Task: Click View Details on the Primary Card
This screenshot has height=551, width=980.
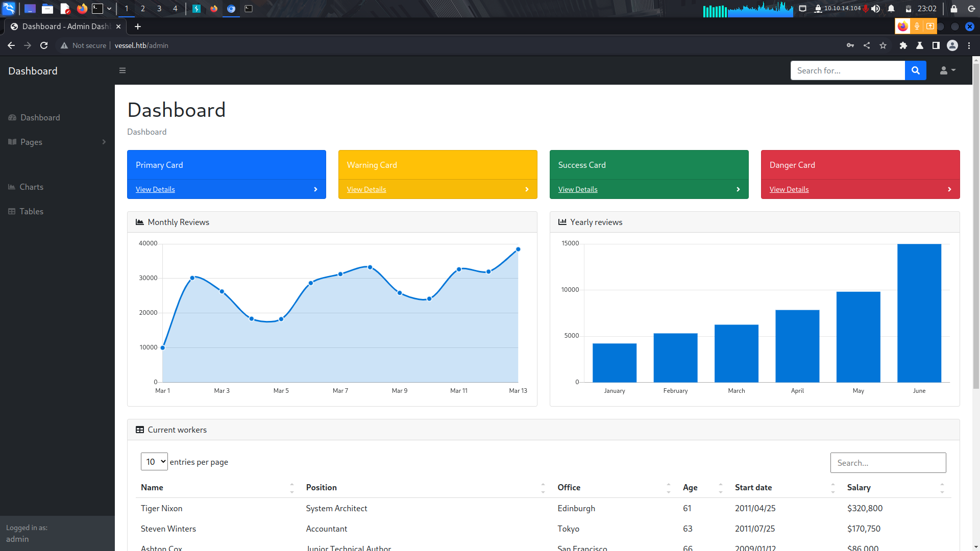Action: [155, 189]
